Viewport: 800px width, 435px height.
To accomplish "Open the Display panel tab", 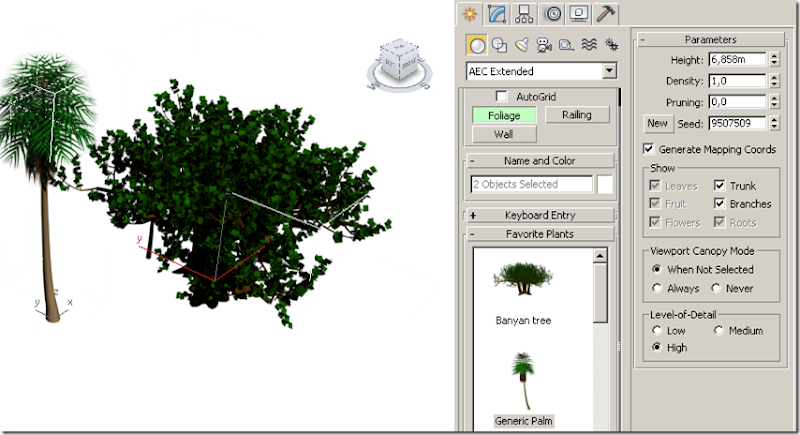I will click(579, 14).
